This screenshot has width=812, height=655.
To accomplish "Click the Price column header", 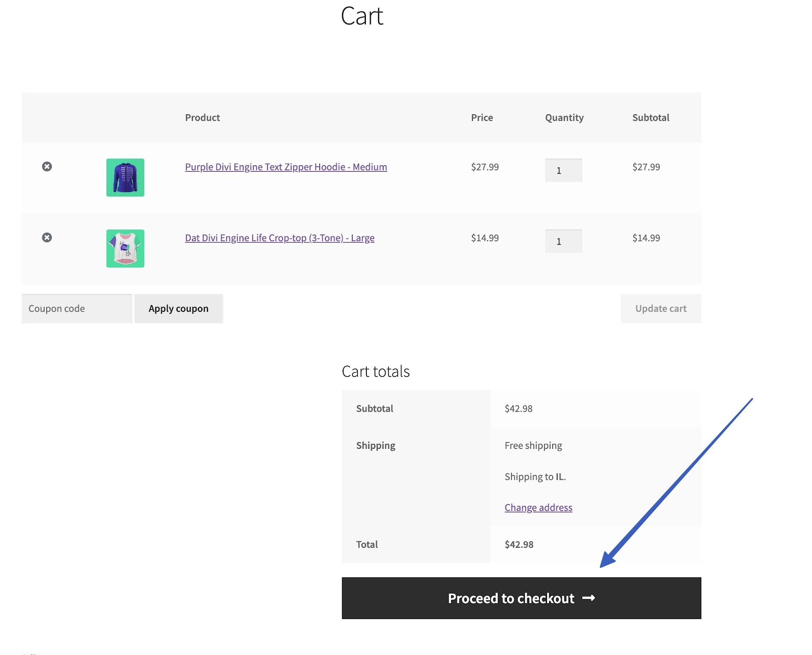I will 482,117.
